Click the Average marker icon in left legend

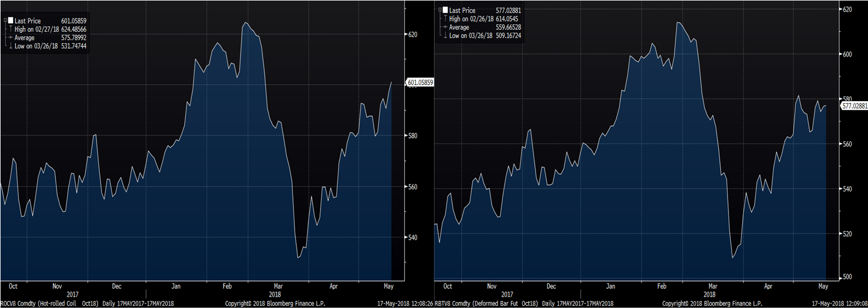tap(10, 38)
